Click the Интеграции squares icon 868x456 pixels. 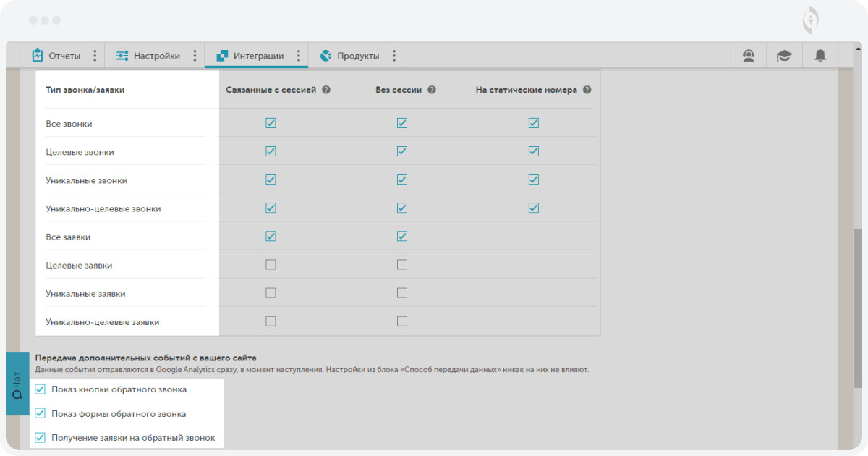click(223, 56)
